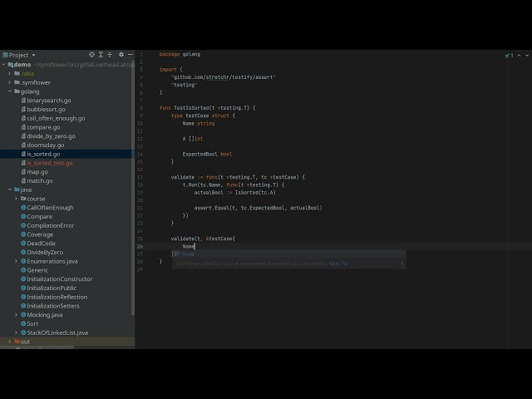This screenshot has width=532, height=399.
Task: Click on TestIsSorted function name
Action: coord(190,108)
